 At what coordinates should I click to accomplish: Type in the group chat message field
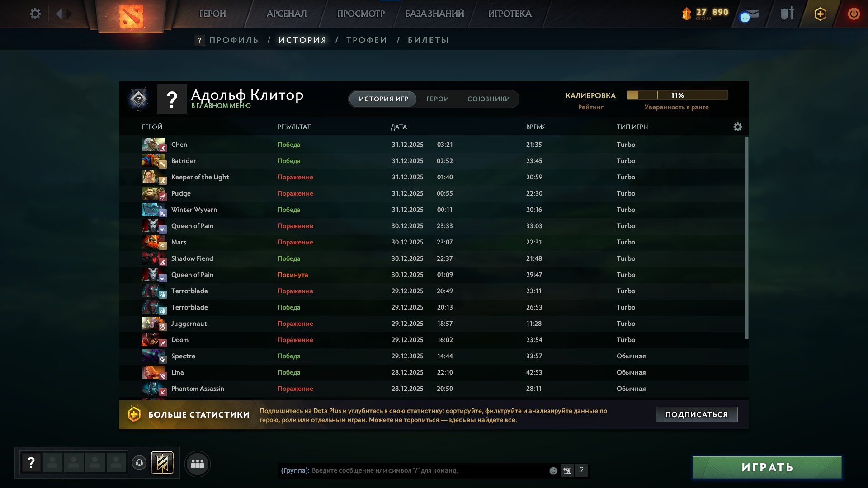pos(425,471)
